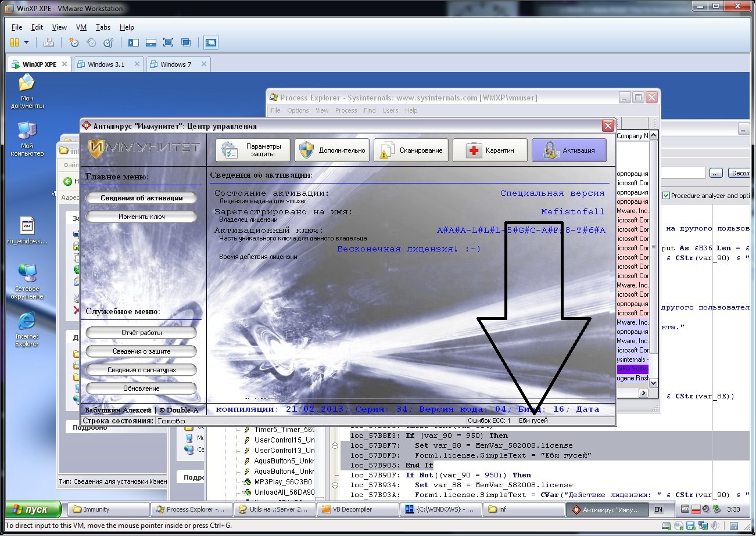756x536 pixels.
Task: Close the Windows 3.1 tab
Action: pyautogui.click(x=137, y=64)
